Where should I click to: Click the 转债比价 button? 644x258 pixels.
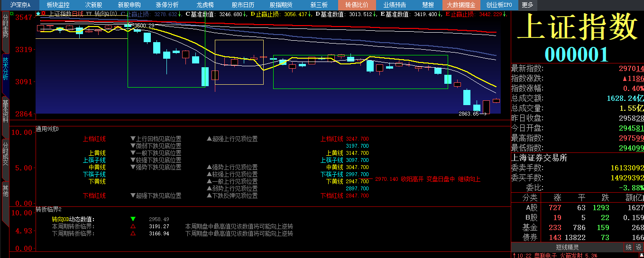click(357, 5)
